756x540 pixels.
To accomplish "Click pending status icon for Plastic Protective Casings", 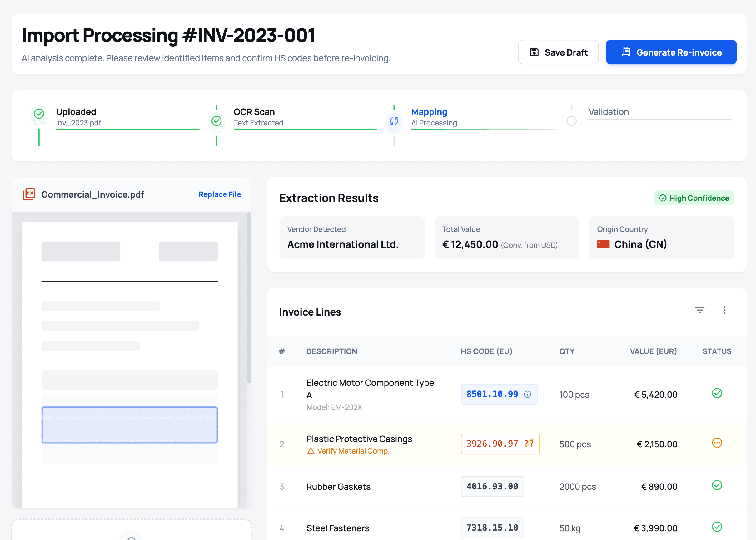I will click(x=717, y=443).
